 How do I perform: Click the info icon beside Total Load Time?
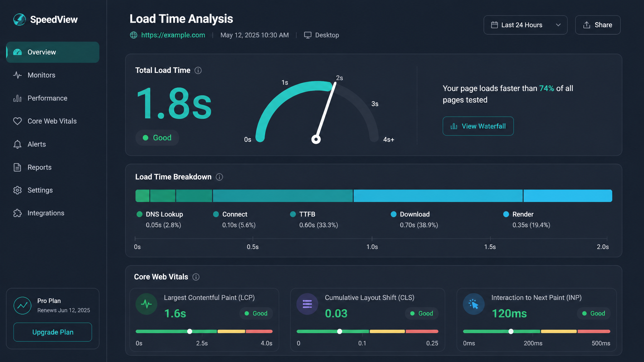(x=198, y=70)
